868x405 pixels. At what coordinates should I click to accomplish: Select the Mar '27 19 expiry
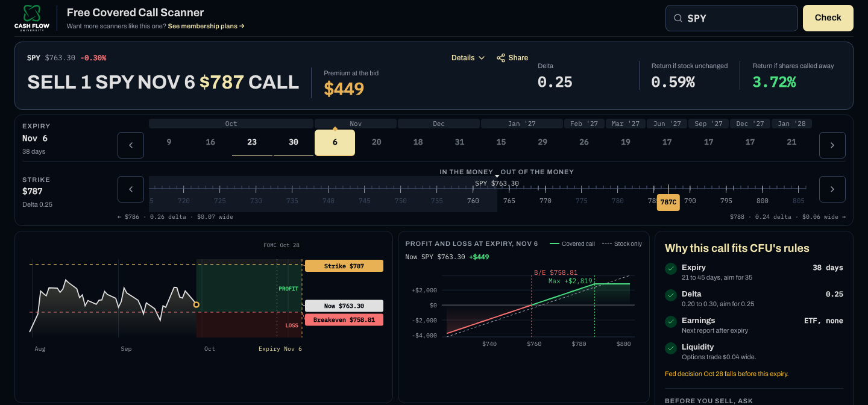pyautogui.click(x=626, y=143)
